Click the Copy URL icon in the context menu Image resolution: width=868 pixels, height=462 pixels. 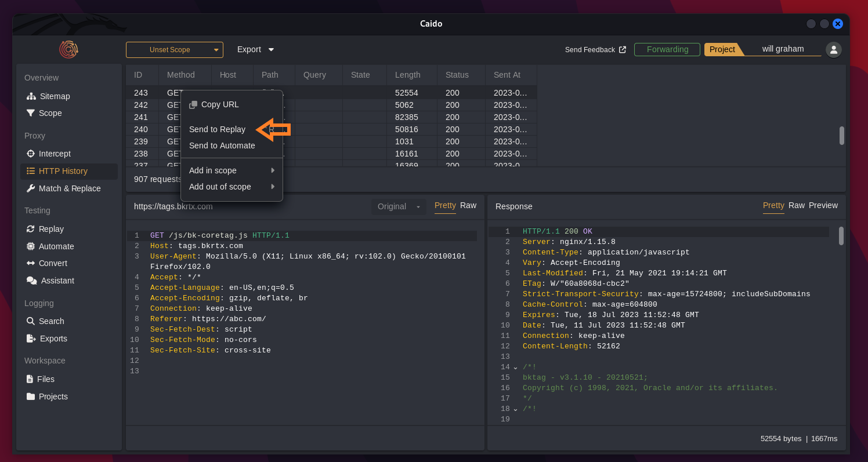point(193,105)
